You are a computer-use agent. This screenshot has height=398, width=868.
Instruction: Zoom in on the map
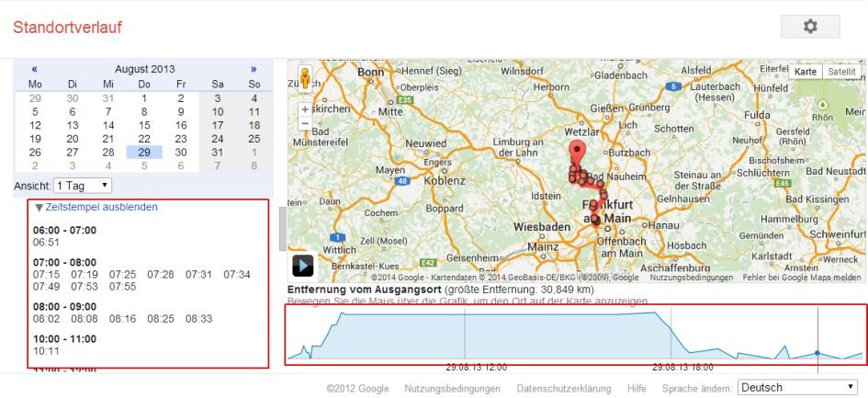[305, 109]
